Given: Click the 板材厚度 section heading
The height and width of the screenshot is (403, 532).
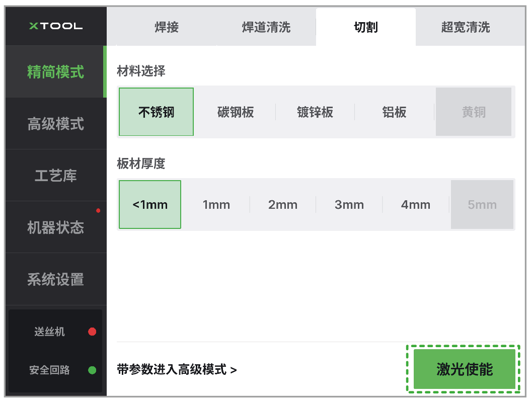Looking at the screenshot, I should (x=141, y=164).
